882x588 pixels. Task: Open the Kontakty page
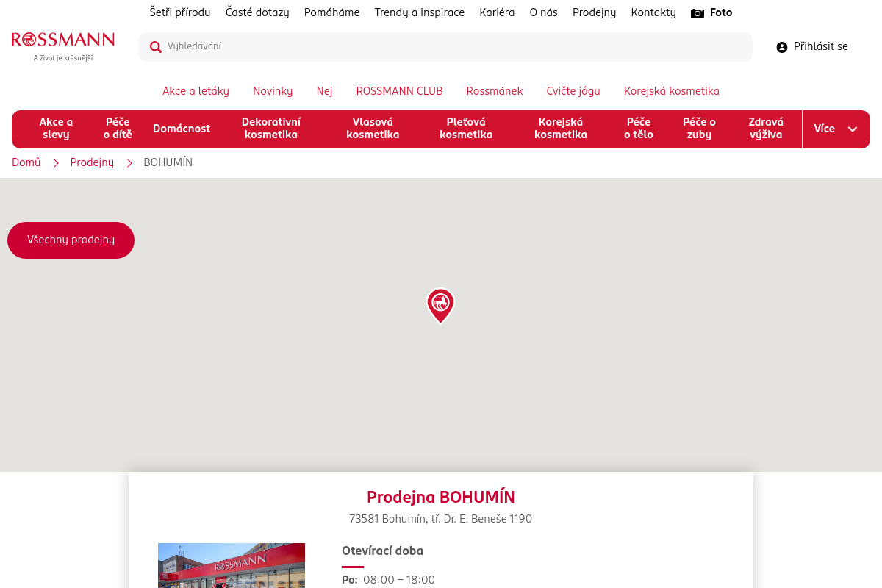coord(653,12)
